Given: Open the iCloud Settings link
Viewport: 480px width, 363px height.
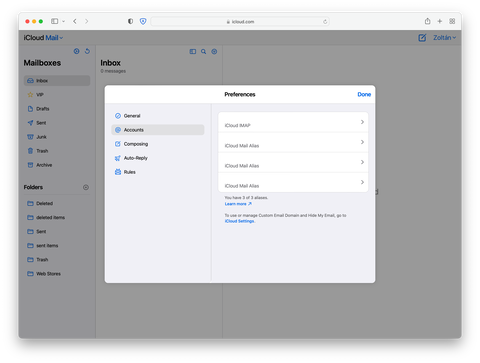Looking at the screenshot, I should (239, 221).
